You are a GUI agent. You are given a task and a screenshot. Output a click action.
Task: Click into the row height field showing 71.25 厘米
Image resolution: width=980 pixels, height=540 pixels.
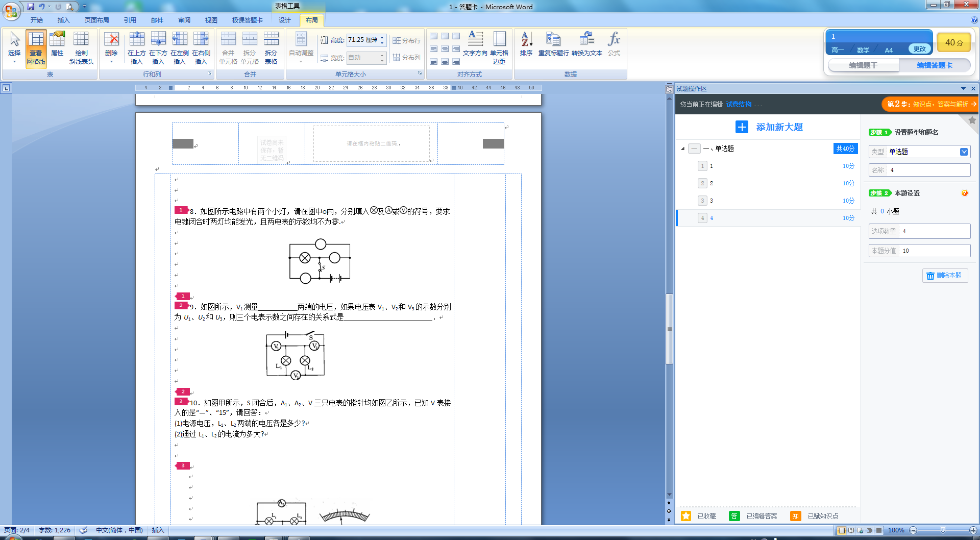[362, 40]
